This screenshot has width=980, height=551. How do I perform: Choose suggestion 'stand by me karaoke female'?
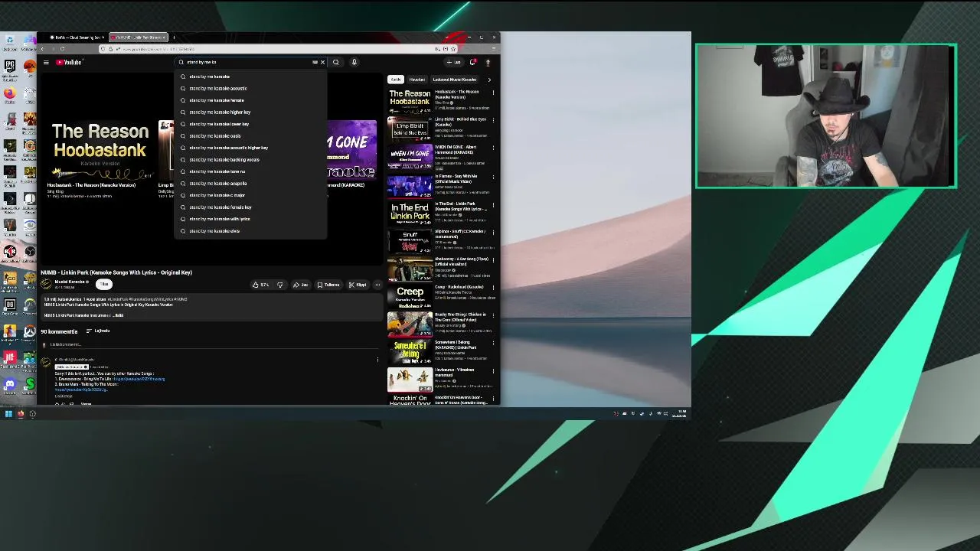pyautogui.click(x=251, y=100)
